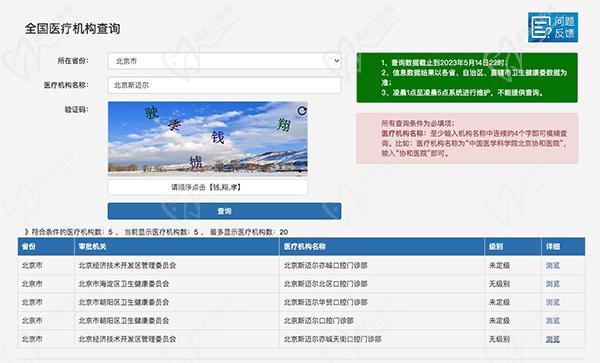Open 浏览 link for 北京斯迈尔口腔门诊部
The height and width of the screenshot is (363, 600).
[x=553, y=321]
